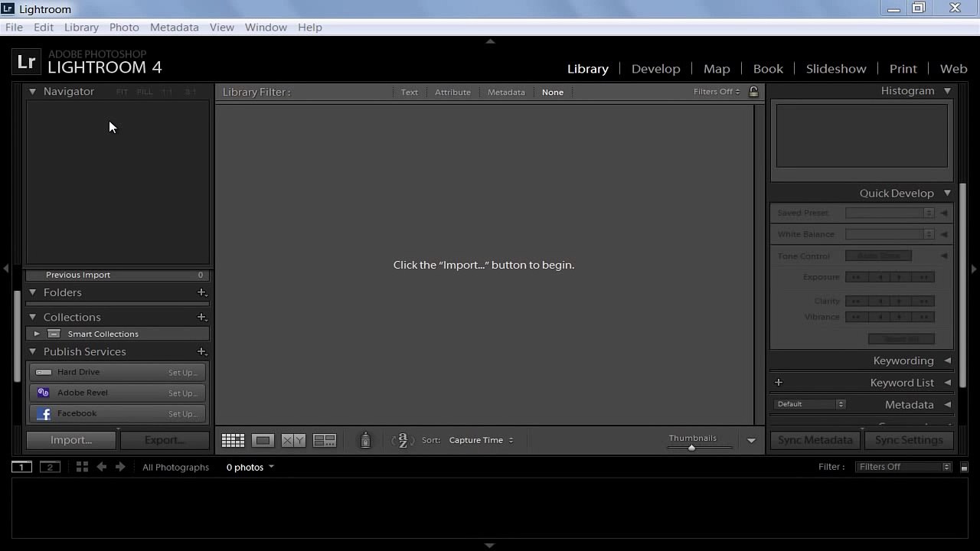The image size is (980, 551).
Task: Set Navigator zoom to FILL
Action: pos(145,92)
